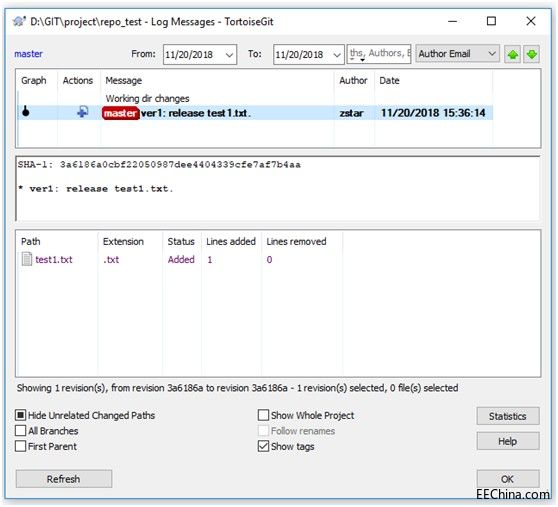Click author 'zstar' in commit row
Viewport: 558px width, 507px height.
[351, 113]
